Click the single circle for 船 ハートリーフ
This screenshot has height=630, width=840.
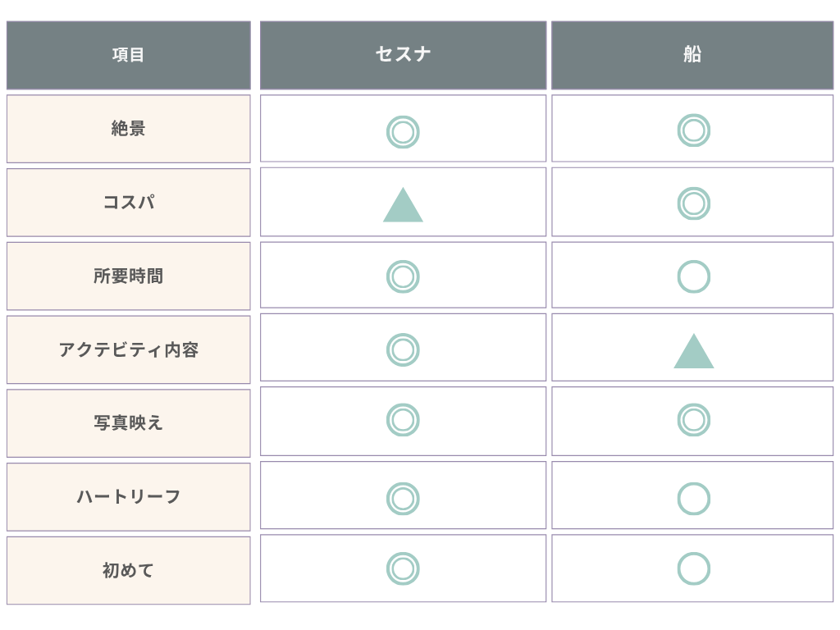pyautogui.click(x=694, y=499)
